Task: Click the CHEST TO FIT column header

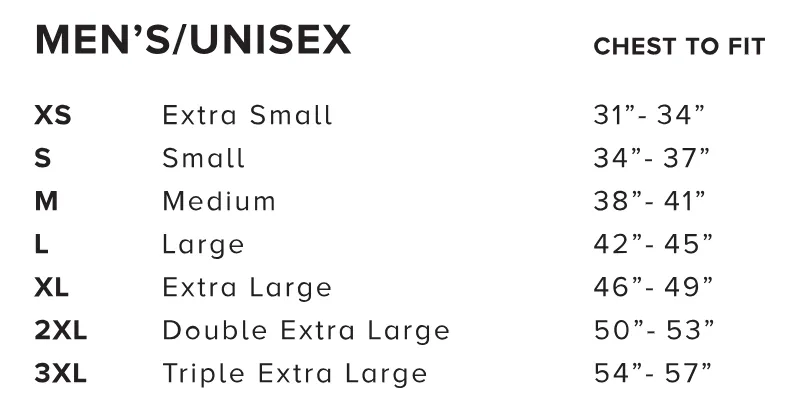Action: pos(679,47)
